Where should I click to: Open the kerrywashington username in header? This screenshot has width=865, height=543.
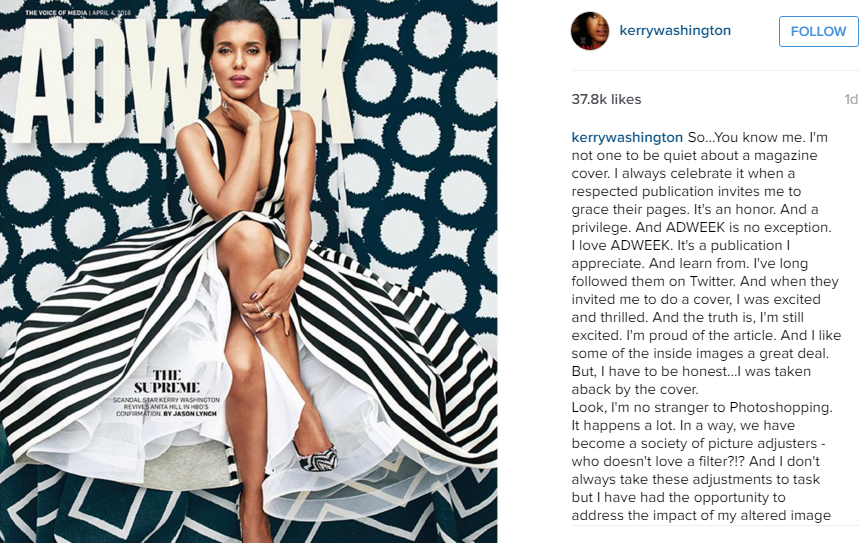coord(675,31)
